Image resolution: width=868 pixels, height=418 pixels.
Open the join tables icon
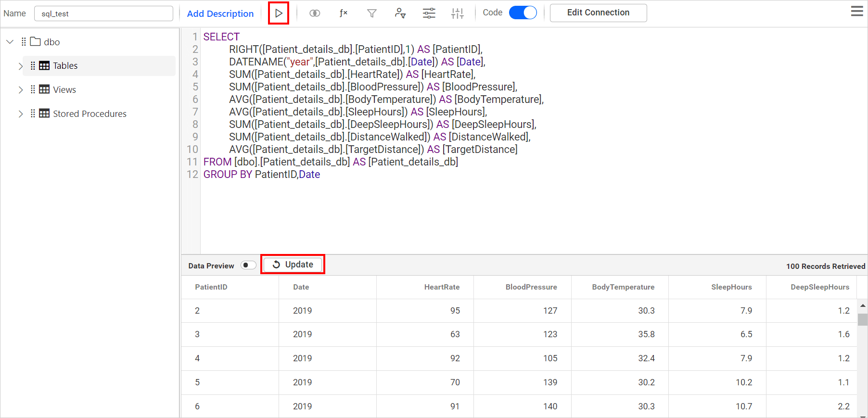(315, 13)
